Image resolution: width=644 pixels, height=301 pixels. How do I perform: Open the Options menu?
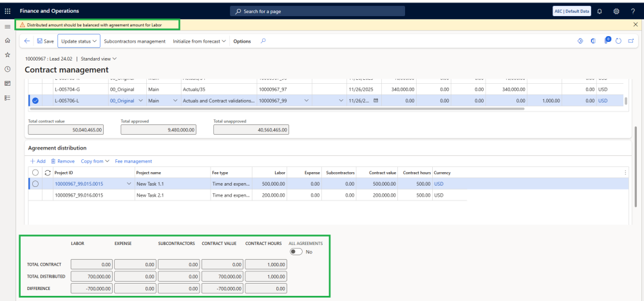point(242,41)
